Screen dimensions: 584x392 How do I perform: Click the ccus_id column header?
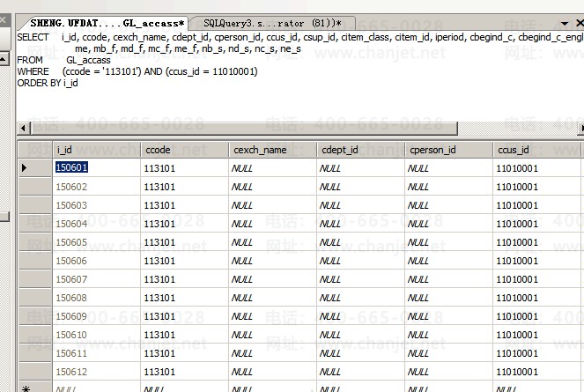click(x=536, y=150)
